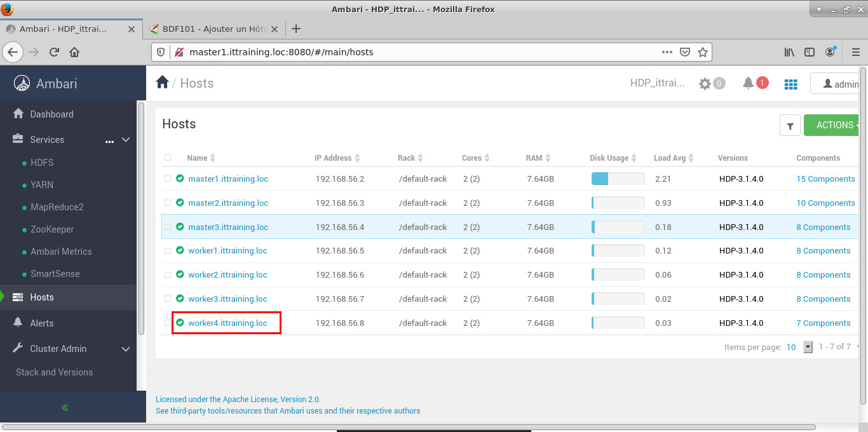Open the worker2.ittraining.loc host link
Image resolution: width=868 pixels, height=432 pixels.
click(227, 275)
